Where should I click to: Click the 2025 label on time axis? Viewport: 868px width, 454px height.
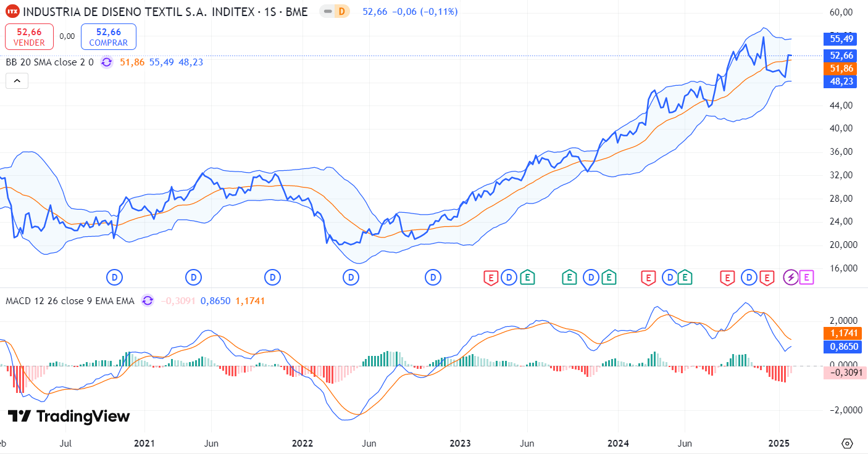(778, 444)
